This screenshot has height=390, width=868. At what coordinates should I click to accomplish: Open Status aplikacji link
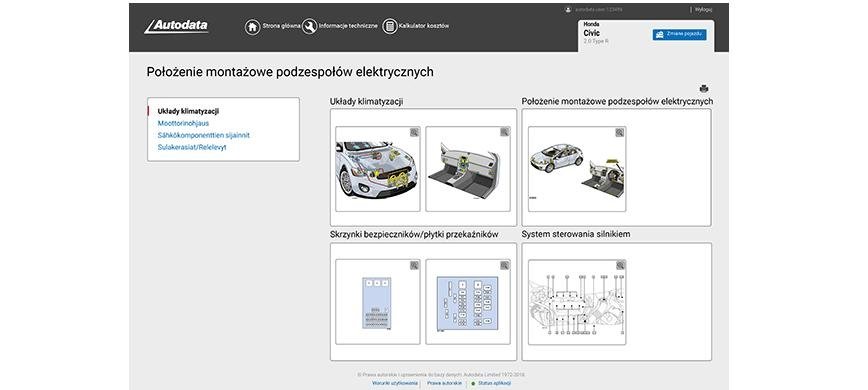pos(494,383)
